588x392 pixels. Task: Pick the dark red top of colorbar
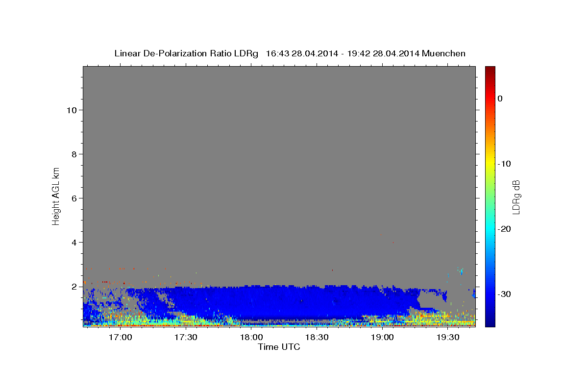point(490,70)
